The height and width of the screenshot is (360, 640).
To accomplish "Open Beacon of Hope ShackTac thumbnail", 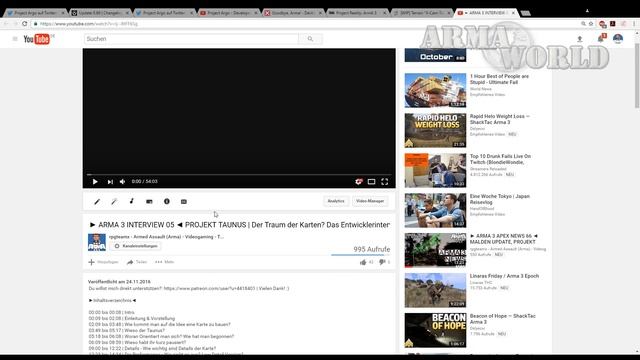I will coord(435,330).
